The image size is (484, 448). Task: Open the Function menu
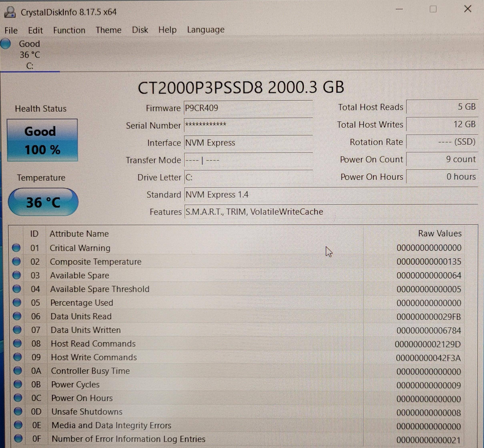(69, 30)
